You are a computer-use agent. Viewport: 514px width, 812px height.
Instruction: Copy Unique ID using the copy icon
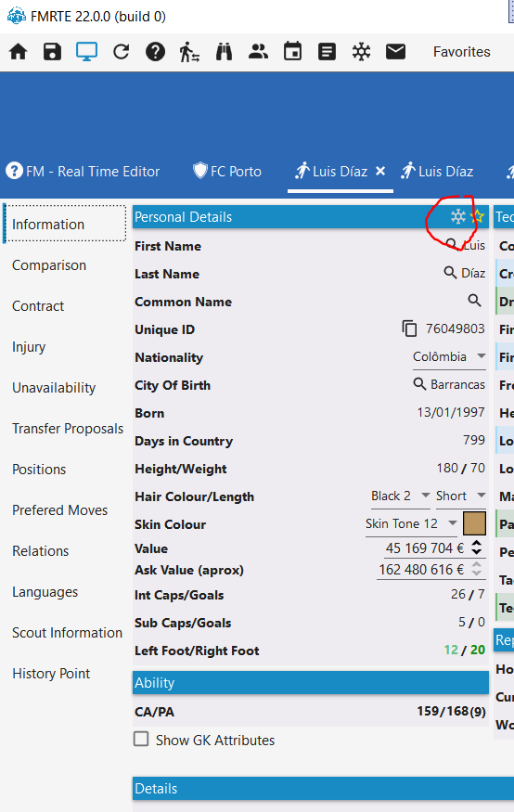409,329
